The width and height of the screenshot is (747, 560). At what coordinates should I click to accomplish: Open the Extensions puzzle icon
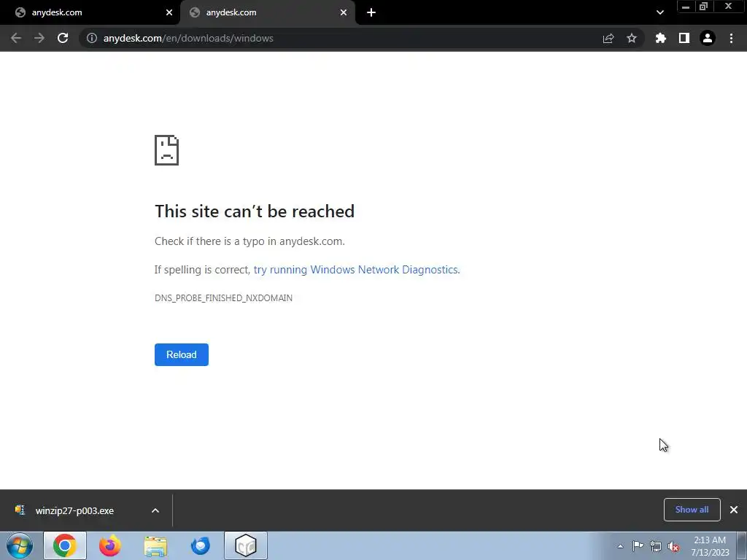click(661, 38)
